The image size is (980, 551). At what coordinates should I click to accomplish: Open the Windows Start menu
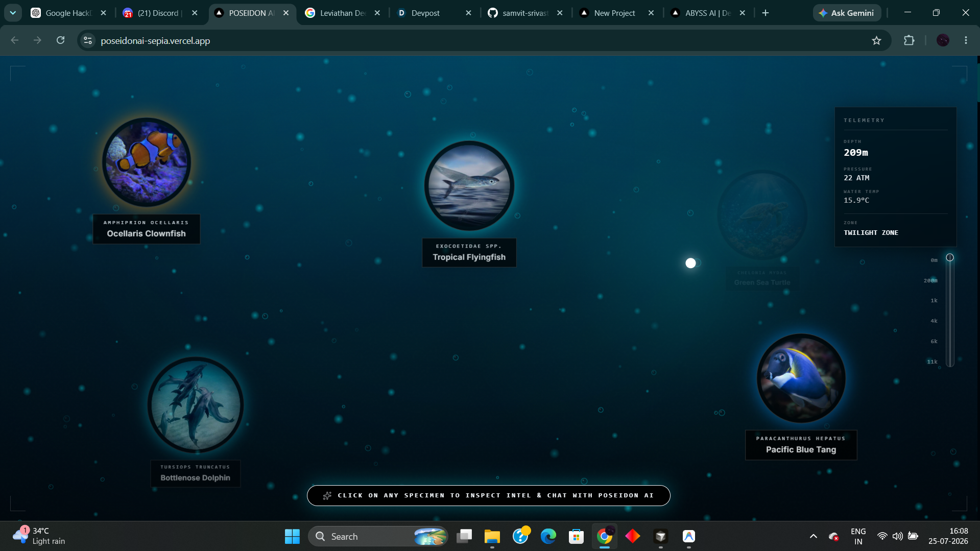point(292,536)
